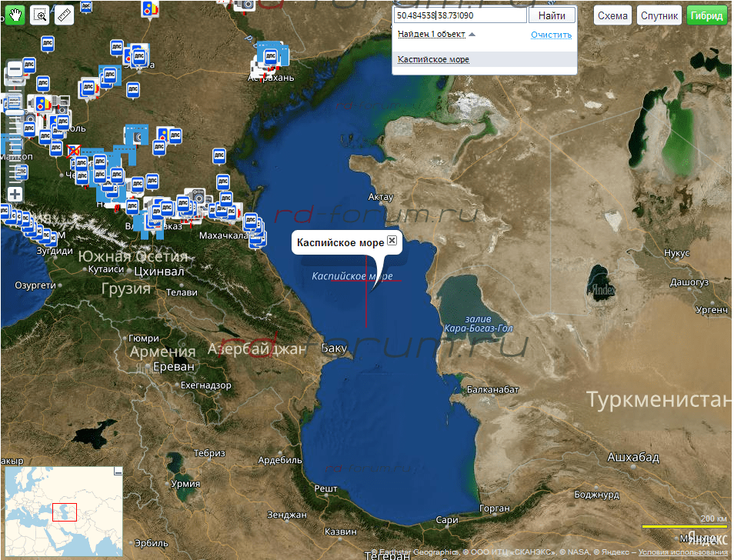This screenshot has height=560, width=734.
Task: Collapse the overview minimap
Action: 118,470
